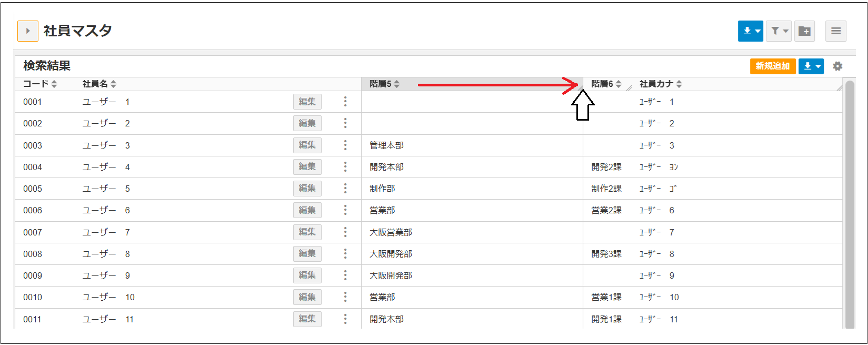Open the blue download dropdown in the header
868x345 pixels.
pos(750,31)
